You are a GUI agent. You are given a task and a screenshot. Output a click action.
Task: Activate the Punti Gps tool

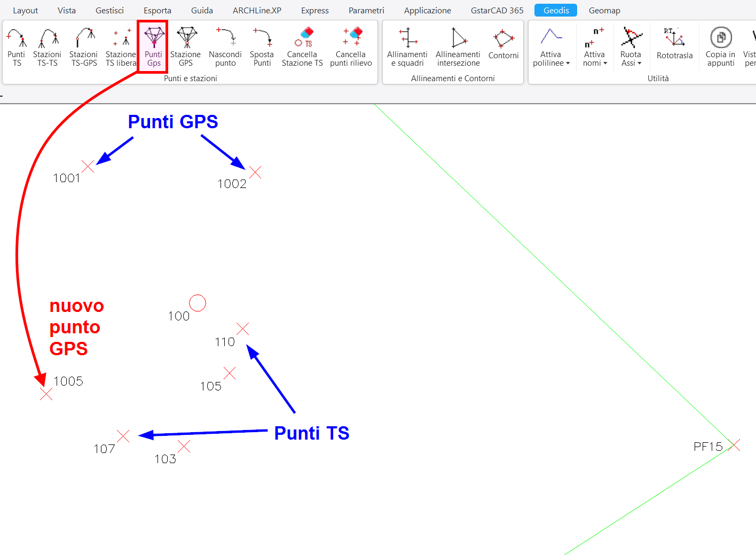click(x=153, y=47)
